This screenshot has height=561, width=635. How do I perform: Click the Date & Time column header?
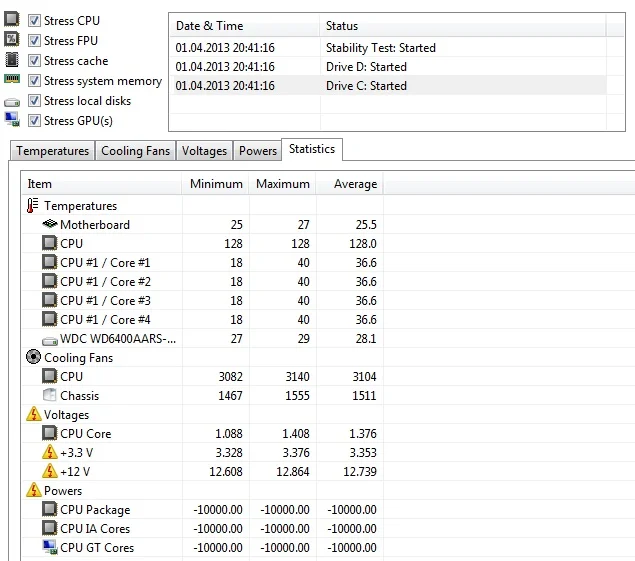click(245, 26)
